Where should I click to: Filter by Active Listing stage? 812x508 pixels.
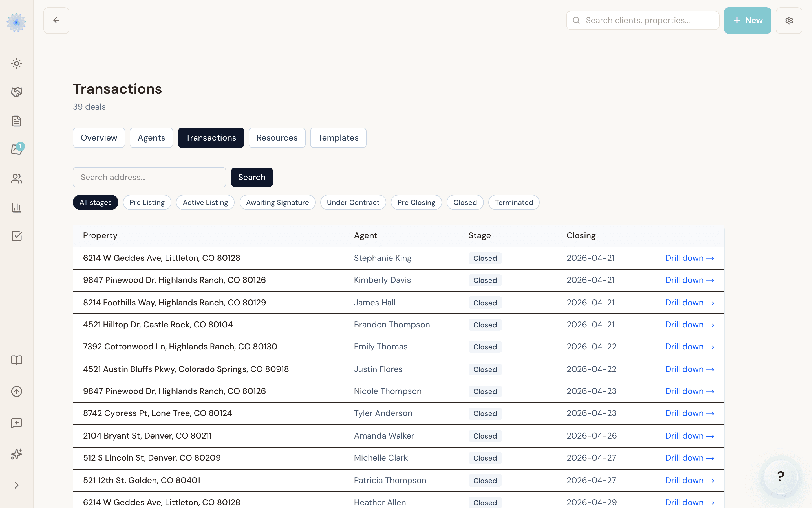pyautogui.click(x=205, y=202)
